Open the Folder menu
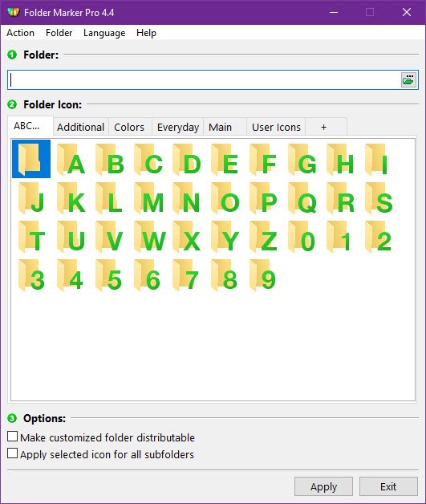 pyautogui.click(x=59, y=33)
